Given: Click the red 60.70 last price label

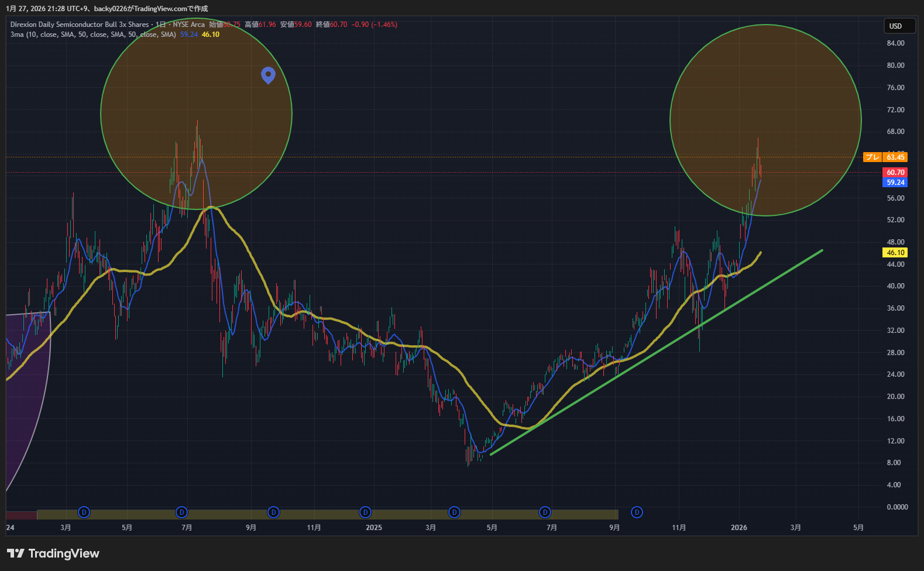Looking at the screenshot, I should pos(895,172).
